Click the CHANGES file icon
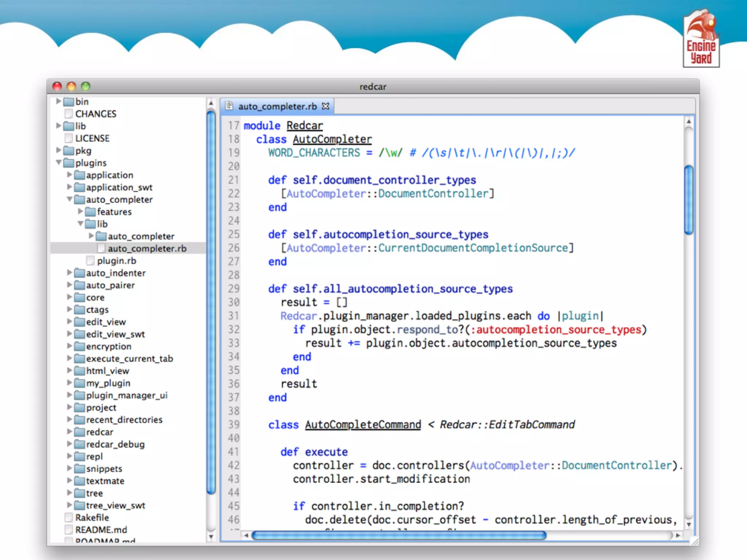Image resolution: width=747 pixels, height=560 pixels. click(x=68, y=114)
